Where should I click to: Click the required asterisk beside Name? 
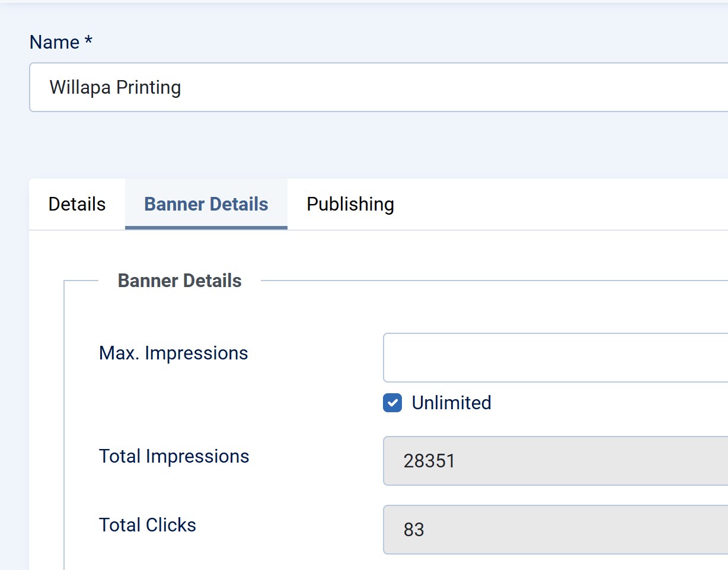[x=88, y=41]
